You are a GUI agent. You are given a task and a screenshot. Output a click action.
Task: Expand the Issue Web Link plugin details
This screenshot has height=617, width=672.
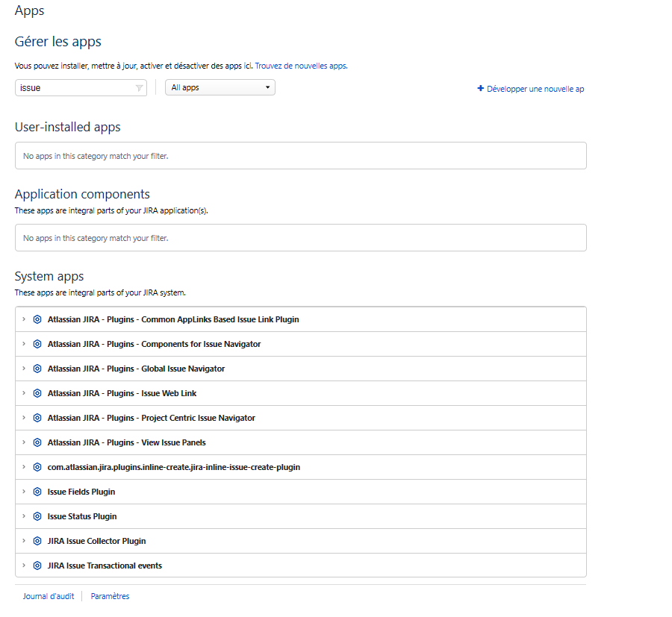23,393
